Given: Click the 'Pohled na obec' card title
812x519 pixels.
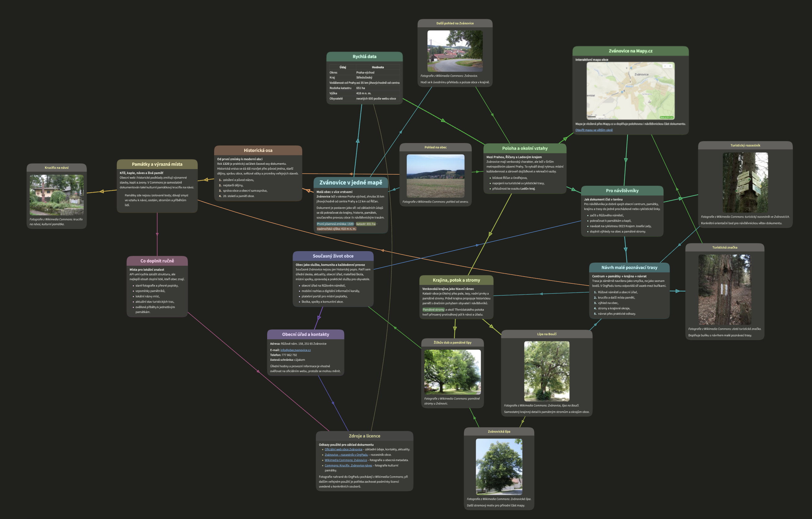Looking at the screenshot, I should click(435, 148).
